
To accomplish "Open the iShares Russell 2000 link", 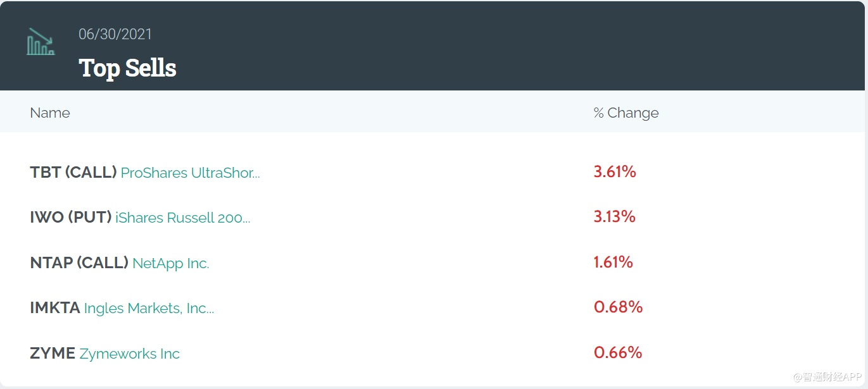I will tap(182, 218).
